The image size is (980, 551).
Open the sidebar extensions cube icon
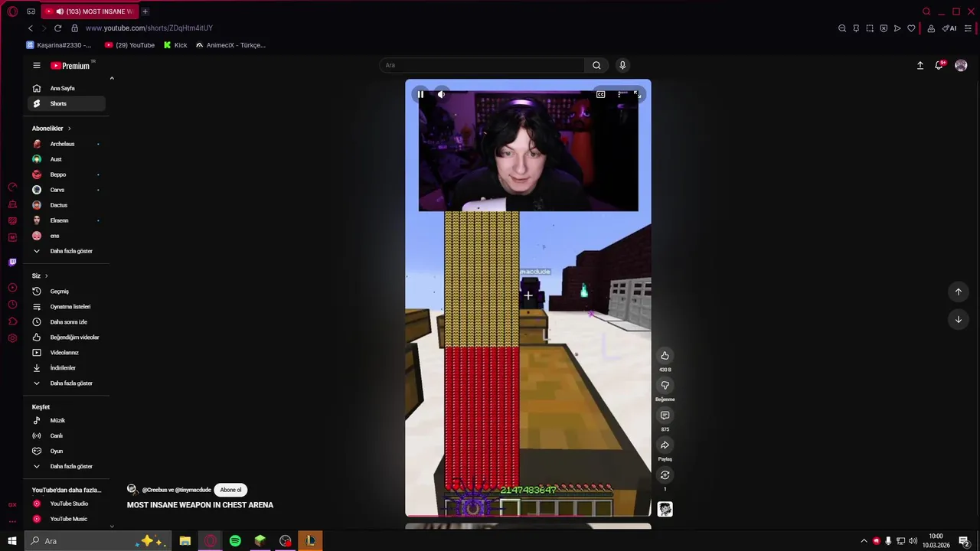click(x=12, y=321)
